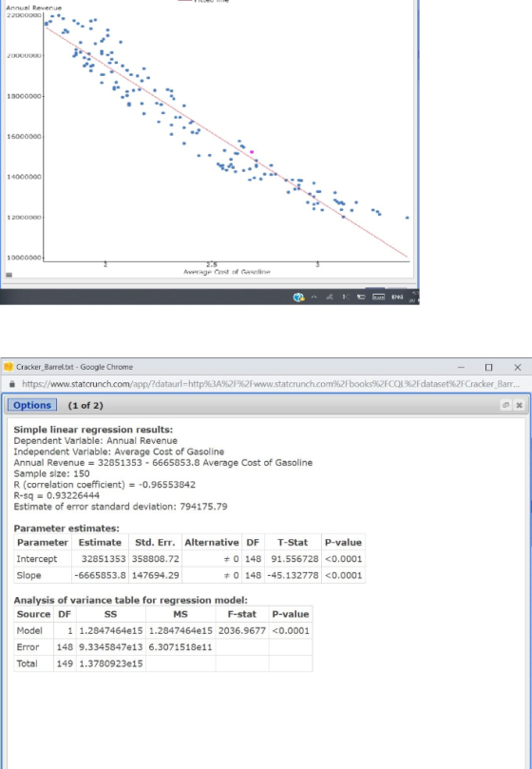The width and height of the screenshot is (532, 769).
Task: Click the lock icon in the address bar
Action: (12, 384)
